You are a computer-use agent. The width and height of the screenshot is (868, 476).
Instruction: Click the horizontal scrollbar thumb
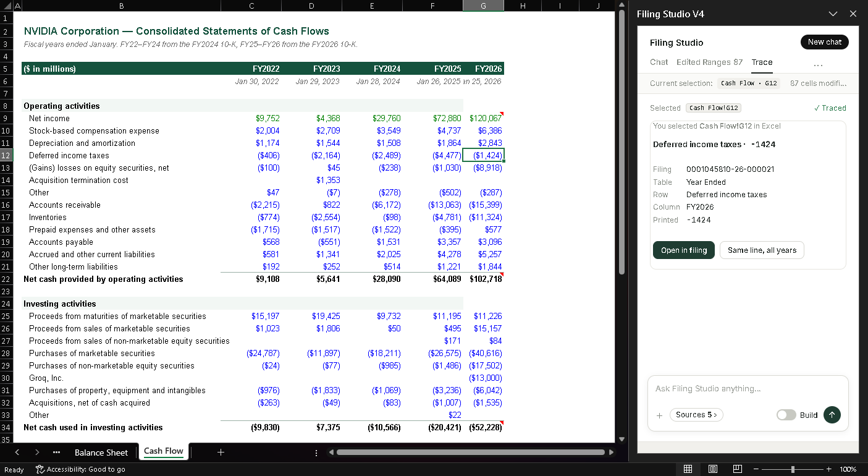(x=470, y=453)
